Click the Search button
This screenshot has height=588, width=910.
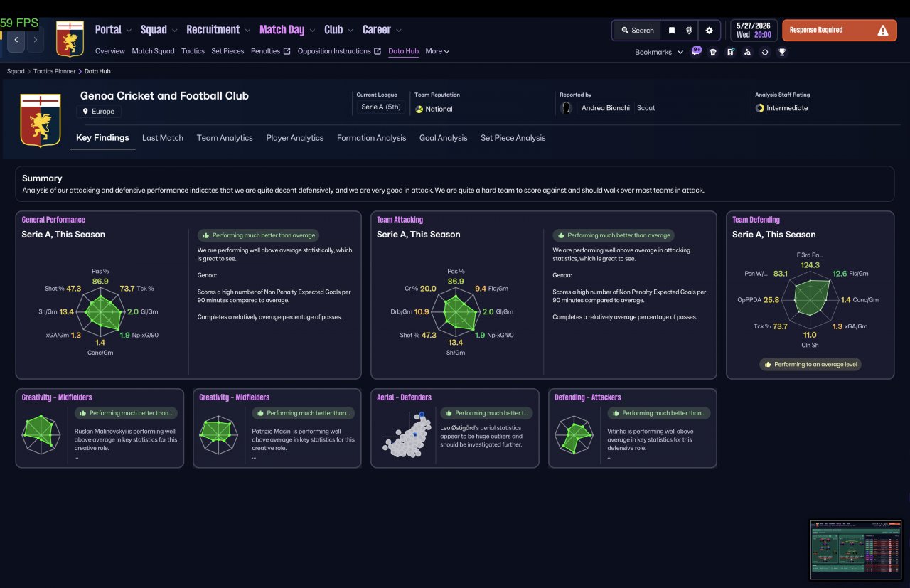pos(637,31)
